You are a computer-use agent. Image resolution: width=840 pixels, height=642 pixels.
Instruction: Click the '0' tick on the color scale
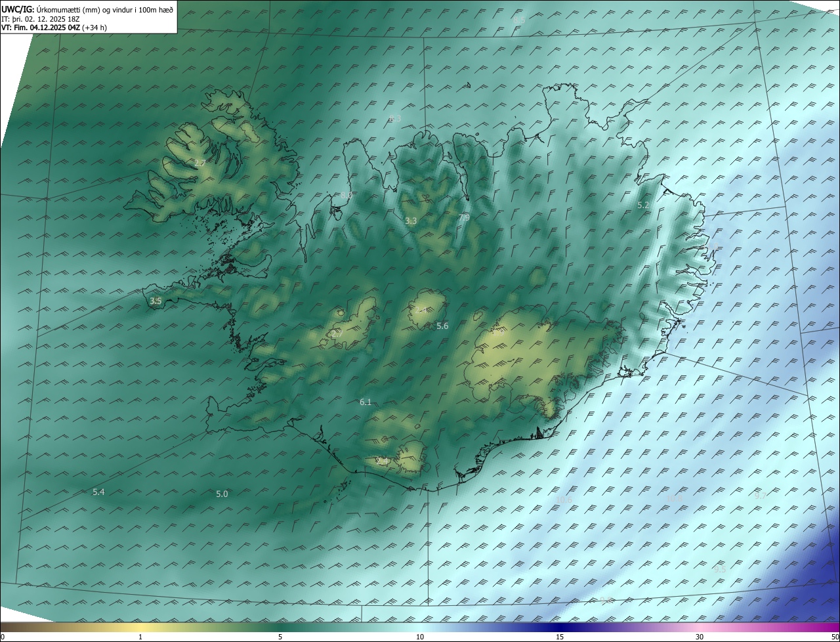(x=3, y=637)
